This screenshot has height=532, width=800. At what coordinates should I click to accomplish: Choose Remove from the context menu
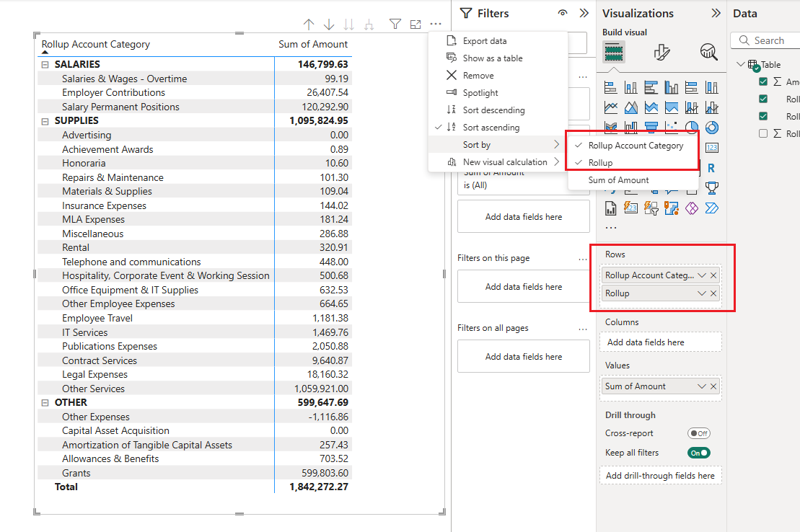tap(498, 76)
